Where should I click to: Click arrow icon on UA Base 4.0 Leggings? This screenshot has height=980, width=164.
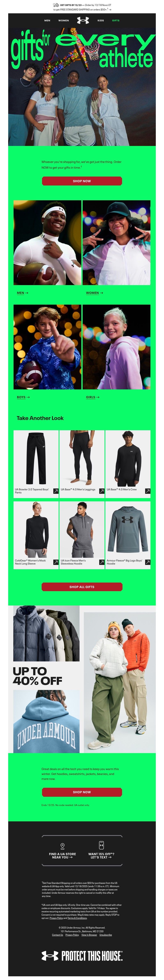(102, 491)
